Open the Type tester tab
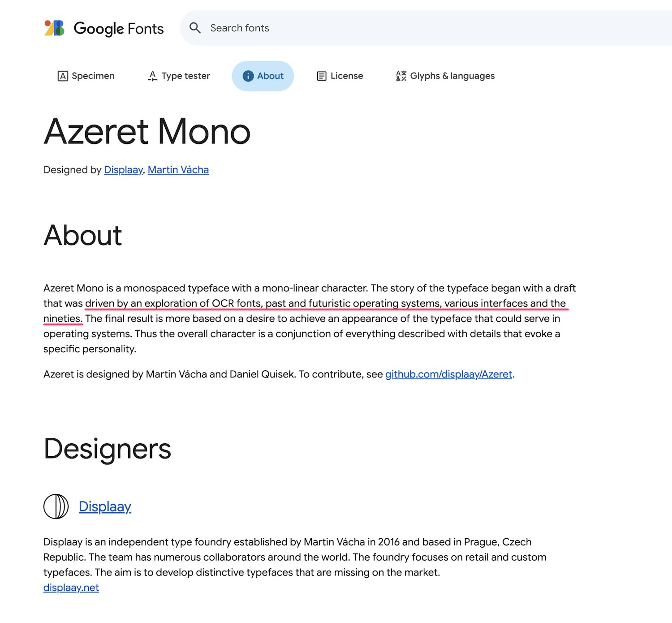 coord(178,76)
